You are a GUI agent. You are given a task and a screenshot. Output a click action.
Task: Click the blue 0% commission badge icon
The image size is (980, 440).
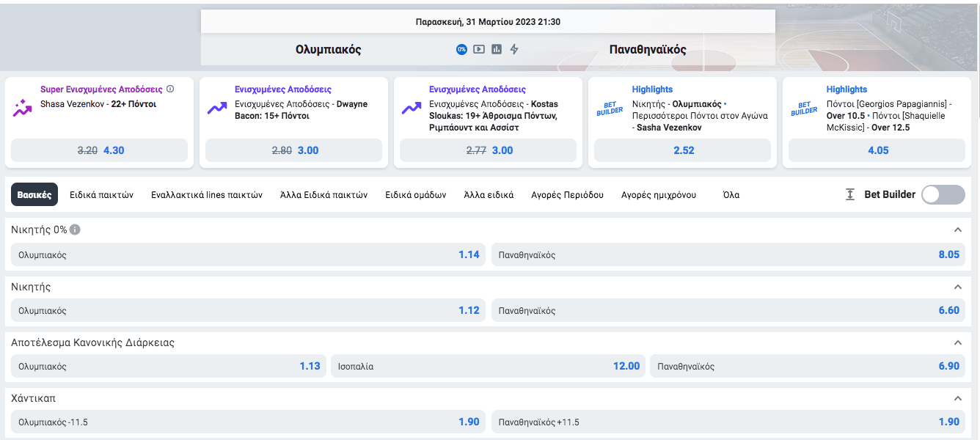coord(461,49)
